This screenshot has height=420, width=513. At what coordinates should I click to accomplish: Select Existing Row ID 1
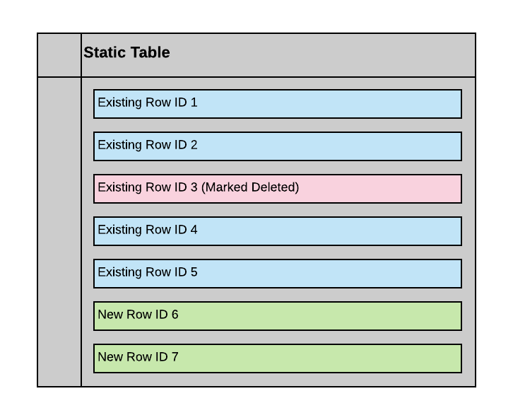(277, 104)
